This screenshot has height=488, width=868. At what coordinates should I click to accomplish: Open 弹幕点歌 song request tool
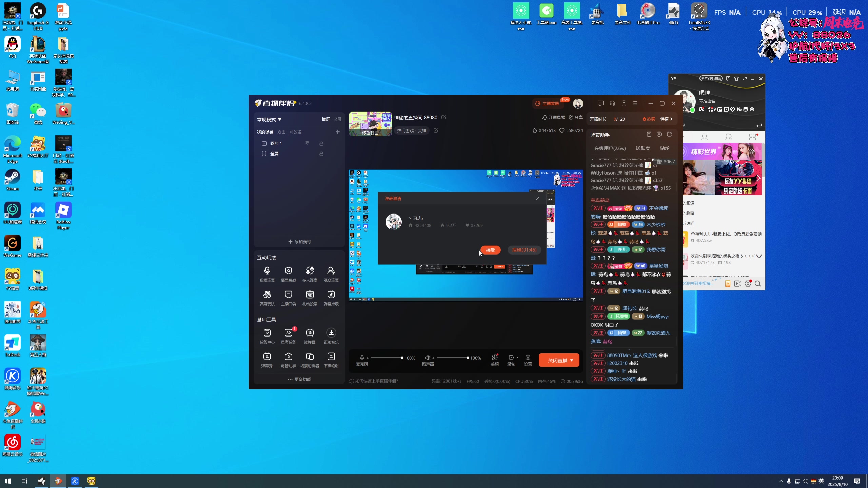pos(331,298)
